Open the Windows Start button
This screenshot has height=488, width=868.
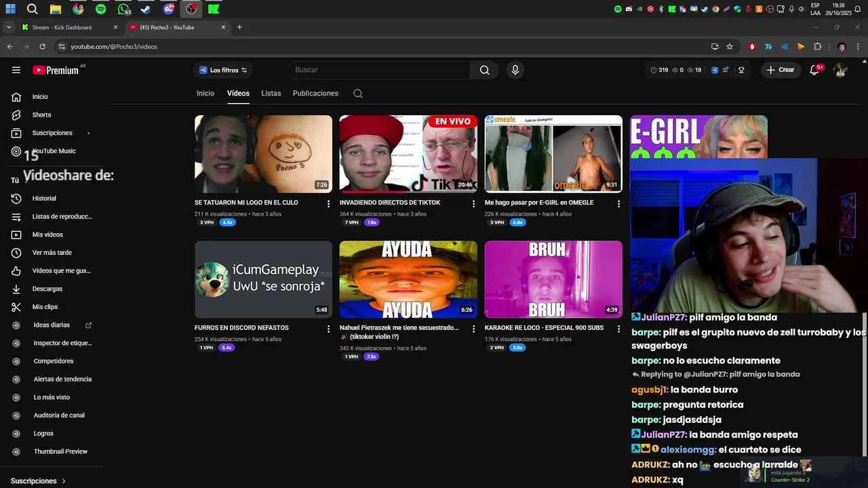(x=10, y=9)
